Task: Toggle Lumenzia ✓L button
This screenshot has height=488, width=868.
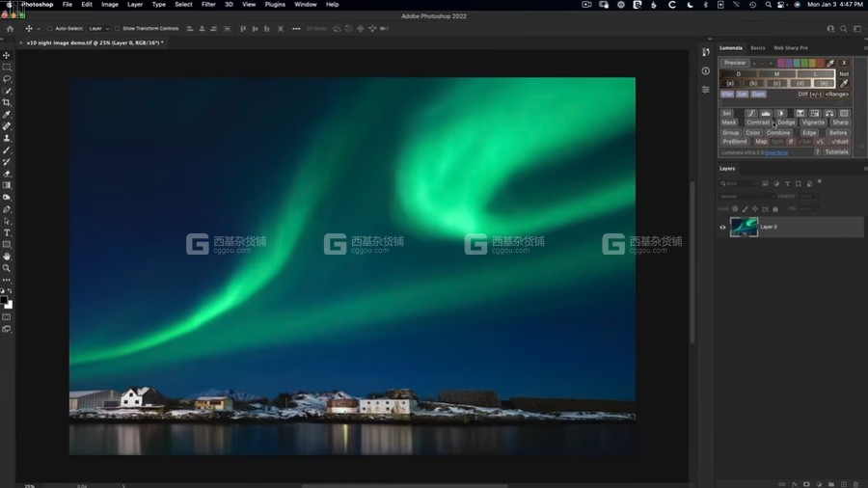Action: pyautogui.click(x=820, y=142)
